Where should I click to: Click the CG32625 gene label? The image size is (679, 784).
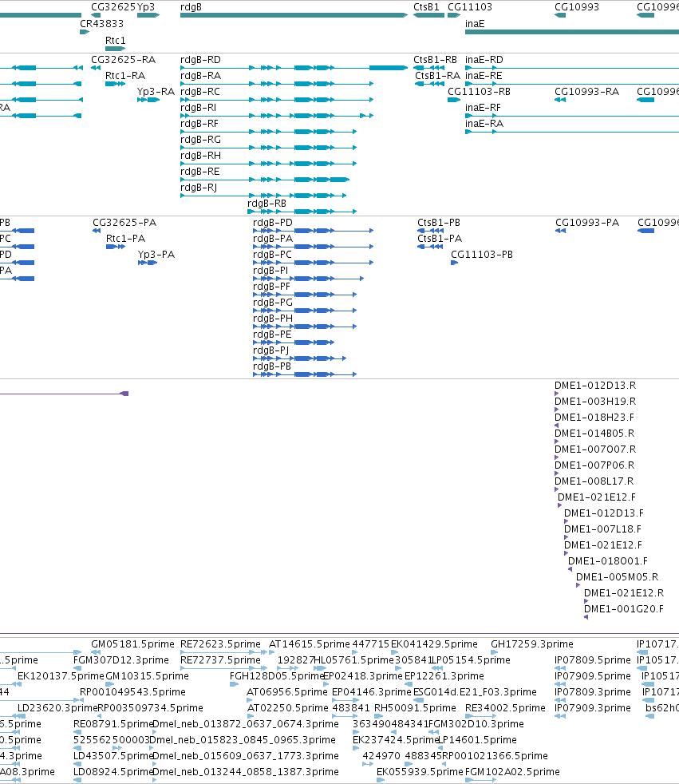click(x=113, y=7)
